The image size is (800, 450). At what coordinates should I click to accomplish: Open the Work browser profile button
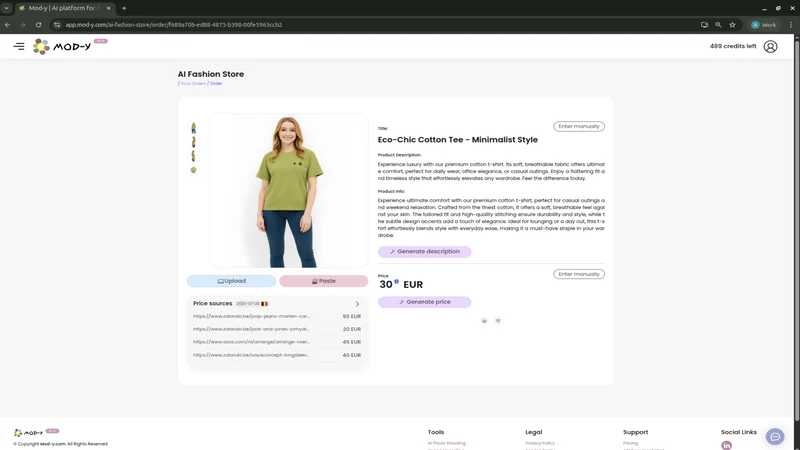[764, 24]
